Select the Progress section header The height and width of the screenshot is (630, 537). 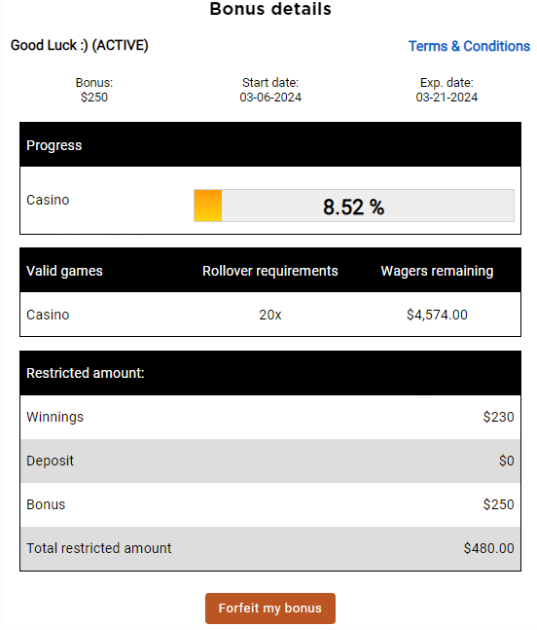click(x=270, y=145)
